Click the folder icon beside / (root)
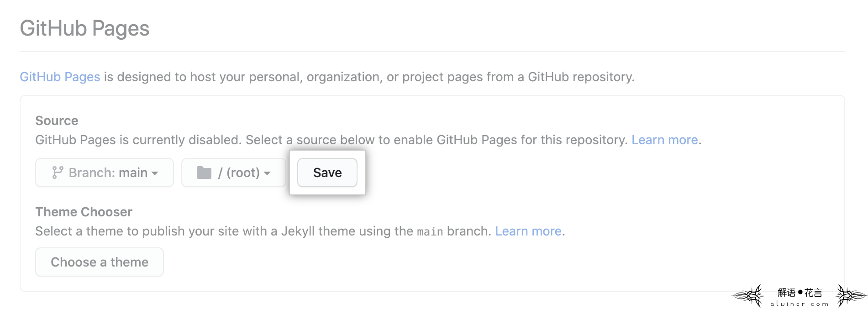The width and height of the screenshot is (868, 314). point(204,173)
